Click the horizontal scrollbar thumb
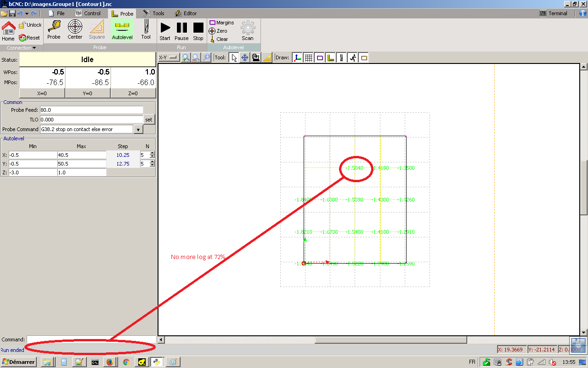The height and width of the screenshot is (368, 588). pyautogui.click(x=391, y=340)
